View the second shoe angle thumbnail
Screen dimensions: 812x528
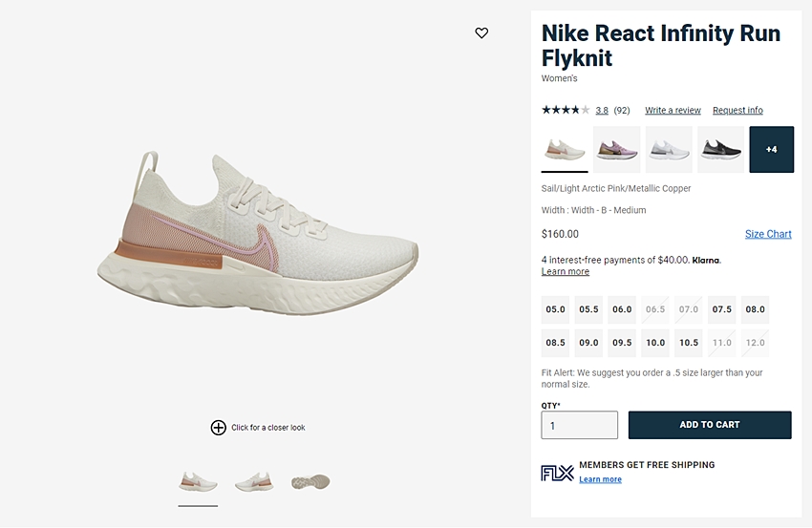point(254,482)
